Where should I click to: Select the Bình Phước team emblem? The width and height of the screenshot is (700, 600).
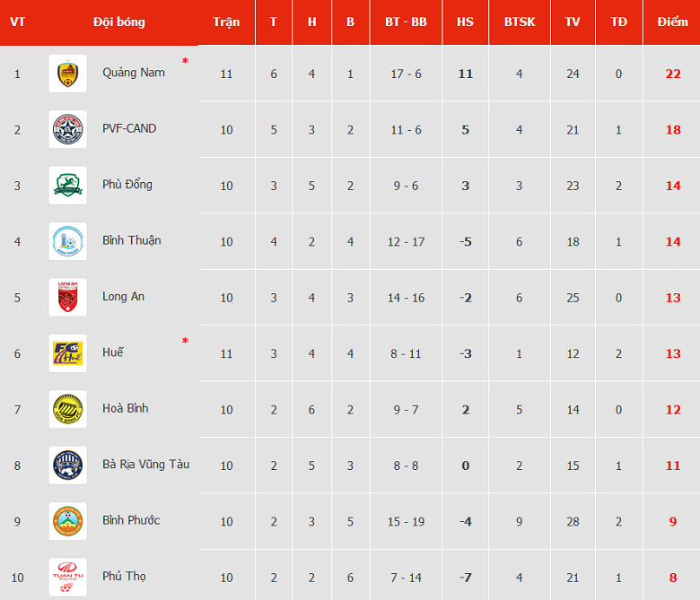[68, 521]
